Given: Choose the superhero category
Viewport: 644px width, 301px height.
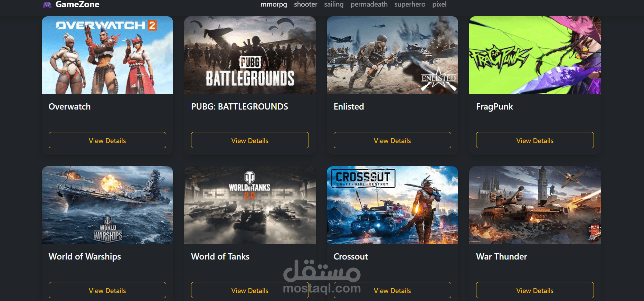Looking at the screenshot, I should tap(410, 4).
